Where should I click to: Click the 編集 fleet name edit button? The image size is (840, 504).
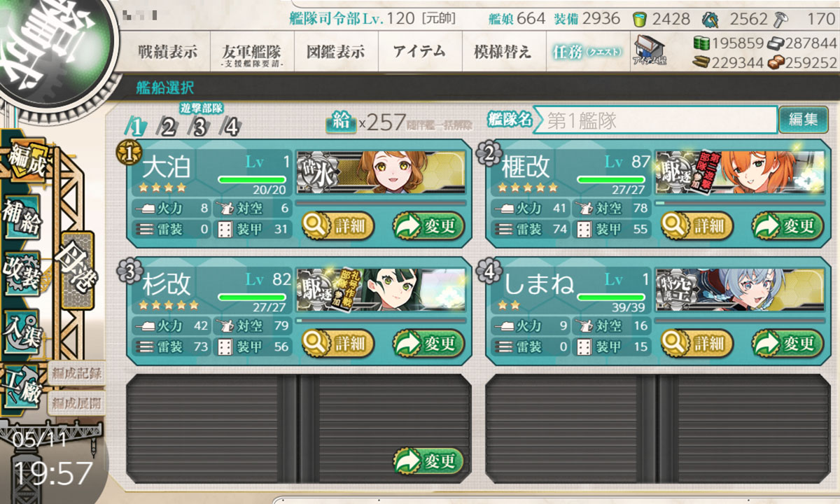click(x=803, y=120)
